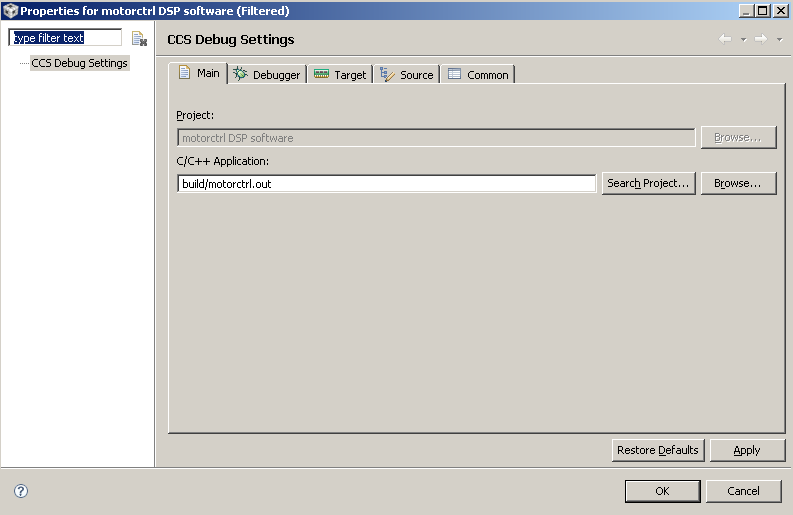The width and height of the screenshot is (793, 515).
Task: Open the Target tab
Action: (340, 75)
